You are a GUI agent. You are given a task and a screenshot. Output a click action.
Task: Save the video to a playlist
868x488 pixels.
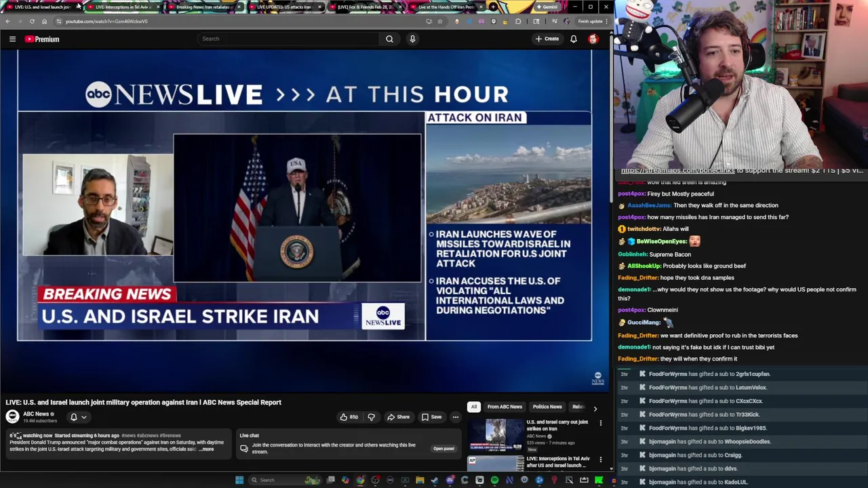pyautogui.click(x=431, y=417)
